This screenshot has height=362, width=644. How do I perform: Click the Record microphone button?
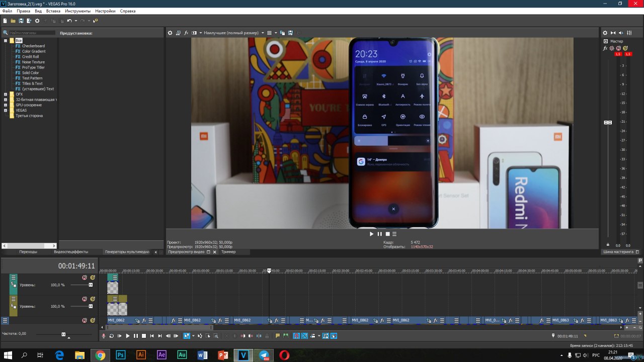(x=104, y=336)
